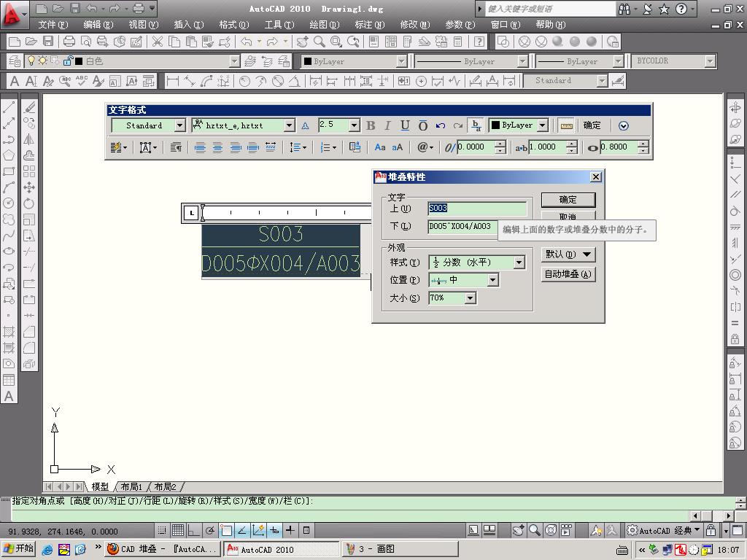The image size is (747, 560).
Task: Click the Undo icon in text format toolbar
Action: 441,125
